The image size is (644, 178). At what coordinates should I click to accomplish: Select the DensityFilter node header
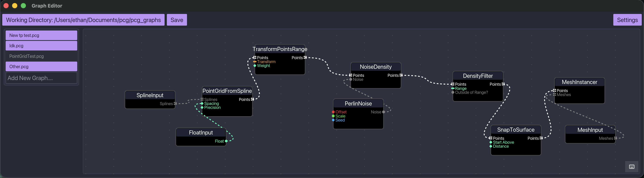pyautogui.click(x=478, y=76)
